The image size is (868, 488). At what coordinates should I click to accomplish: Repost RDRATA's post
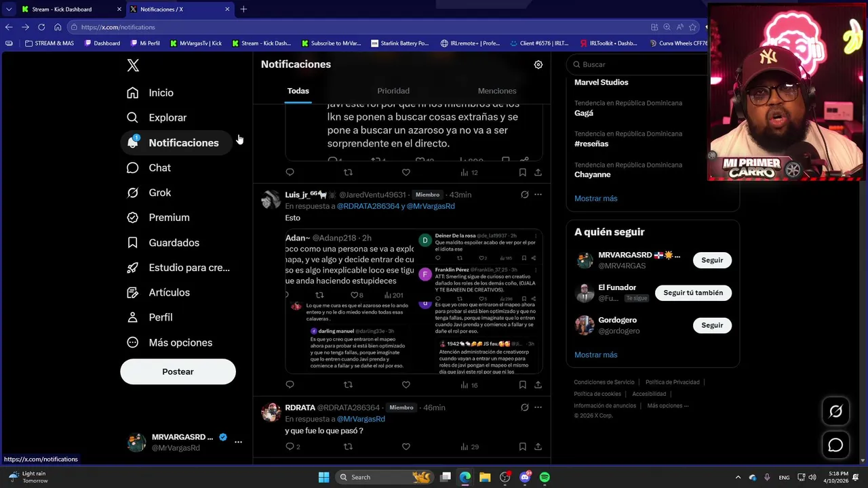[348, 447]
